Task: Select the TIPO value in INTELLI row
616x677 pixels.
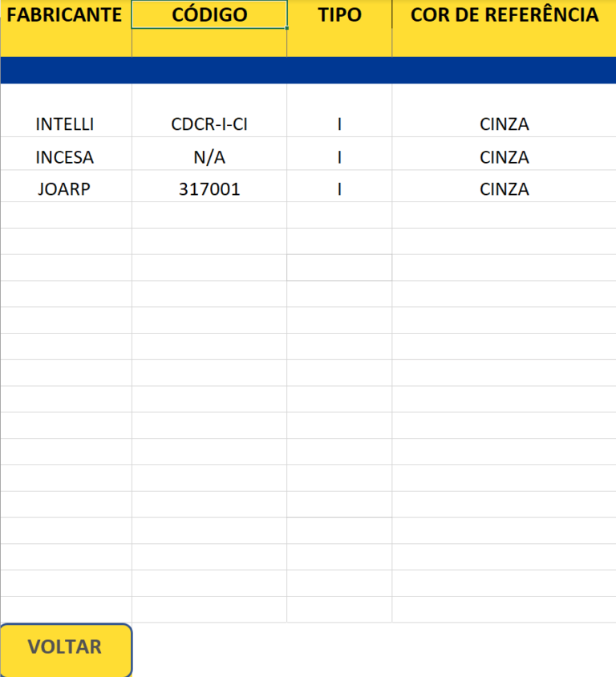Action: (x=339, y=124)
